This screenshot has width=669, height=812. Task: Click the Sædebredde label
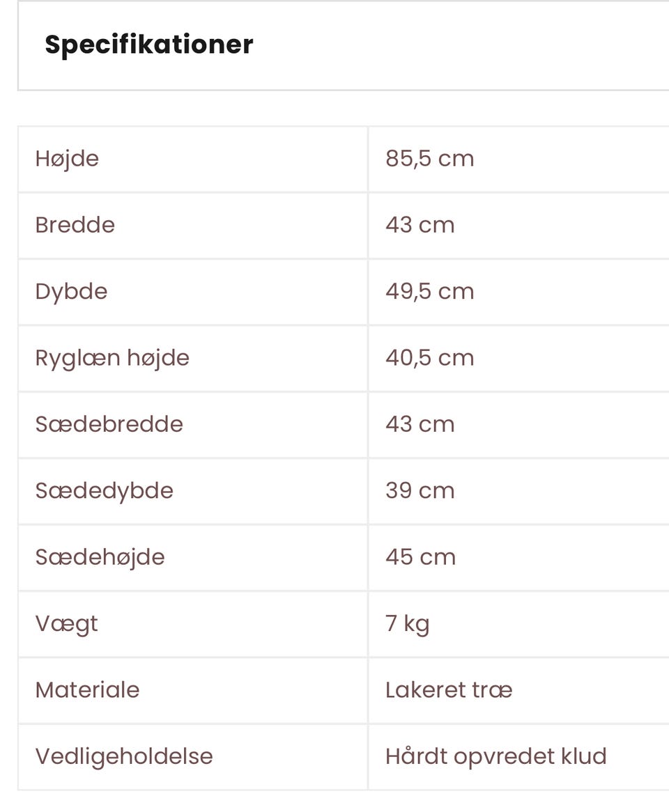coord(109,424)
